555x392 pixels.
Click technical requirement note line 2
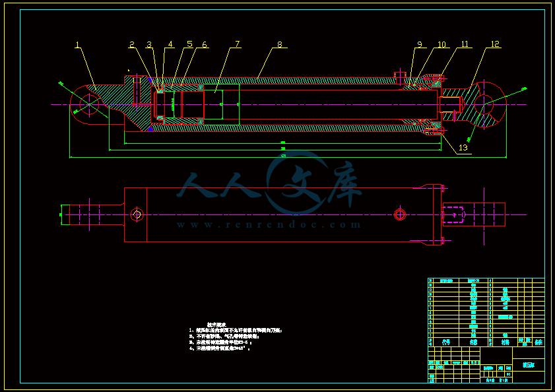226,337
